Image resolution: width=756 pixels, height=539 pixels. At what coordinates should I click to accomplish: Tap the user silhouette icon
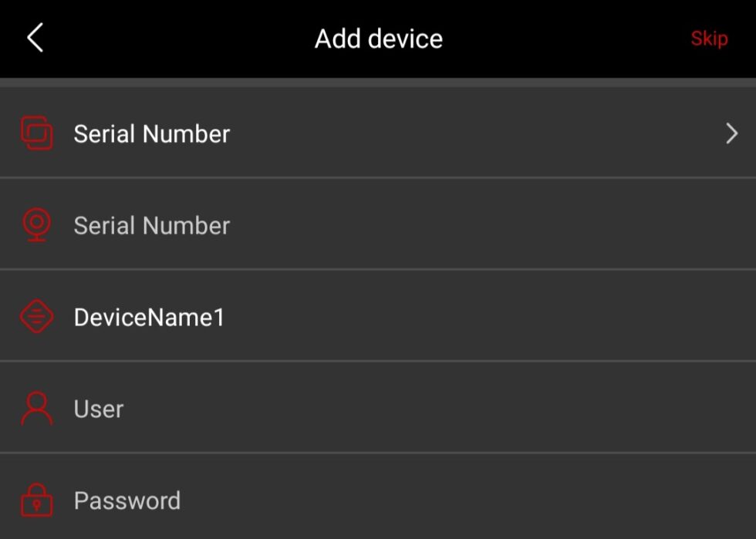37,409
